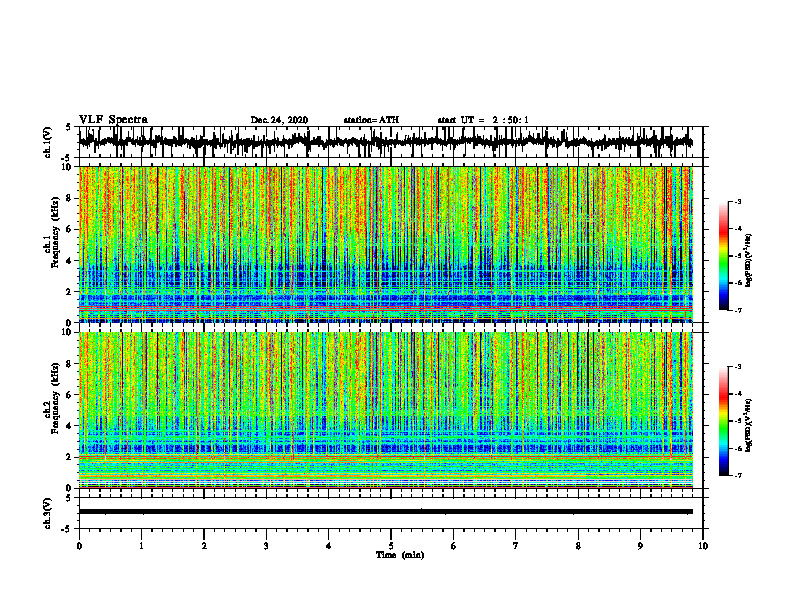Click the ch.1 spectrogram color scale bar
Screen dimensions: 792x612
tap(724, 256)
